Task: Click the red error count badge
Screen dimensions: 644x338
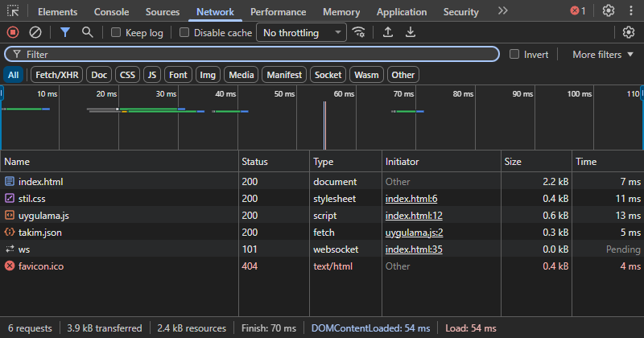Action: coord(578,11)
